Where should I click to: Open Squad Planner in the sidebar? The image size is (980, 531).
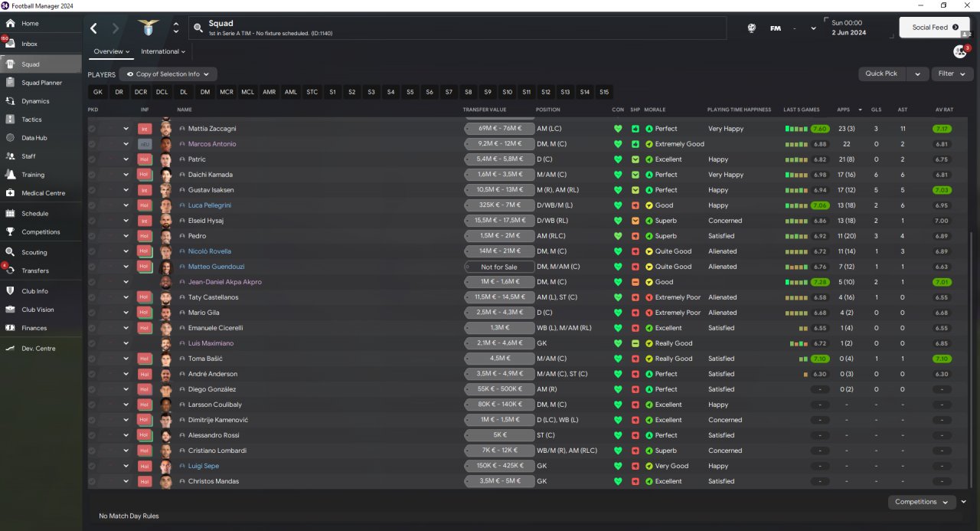tap(41, 83)
